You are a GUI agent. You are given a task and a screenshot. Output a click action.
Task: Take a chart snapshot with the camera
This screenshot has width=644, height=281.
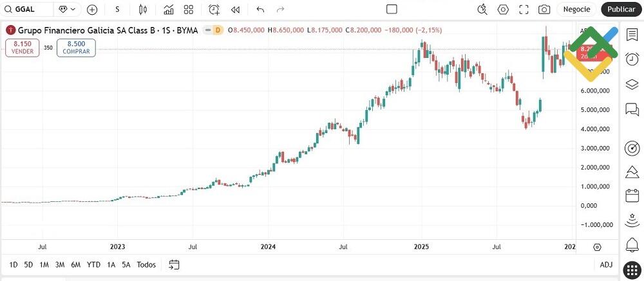coord(544,10)
